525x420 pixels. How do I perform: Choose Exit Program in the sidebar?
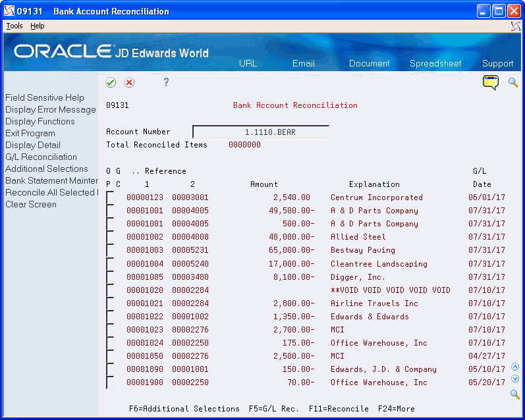pos(30,133)
